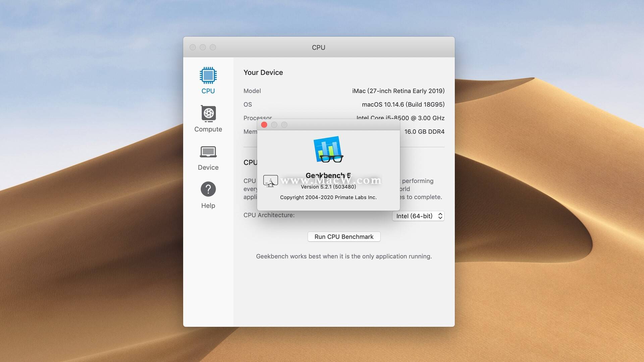Click the CPU window title text

319,47
